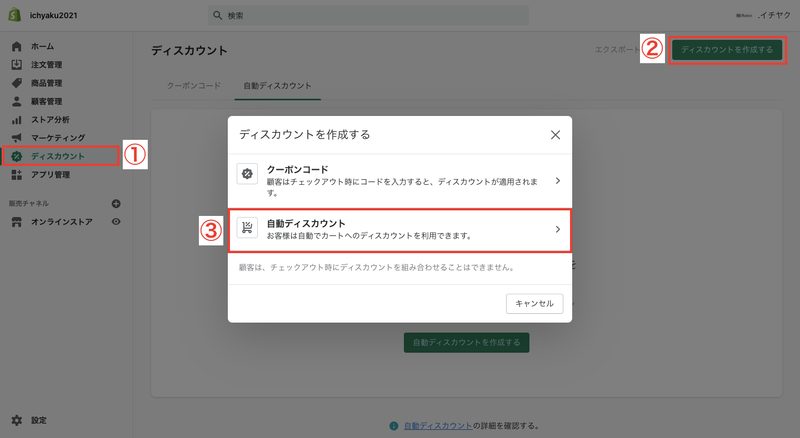Open ストア分析 in the sidebar
Viewport: 800px width, 438px height.
[50, 119]
